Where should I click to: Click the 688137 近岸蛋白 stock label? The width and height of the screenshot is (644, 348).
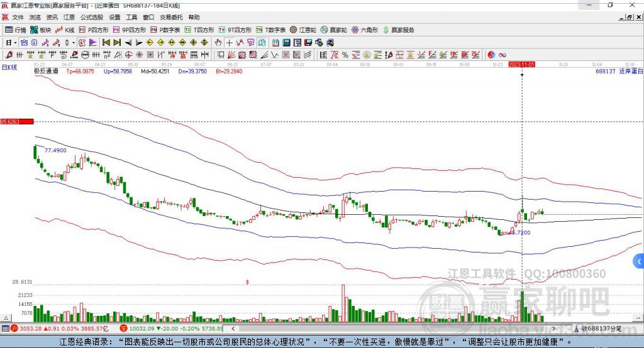point(619,72)
